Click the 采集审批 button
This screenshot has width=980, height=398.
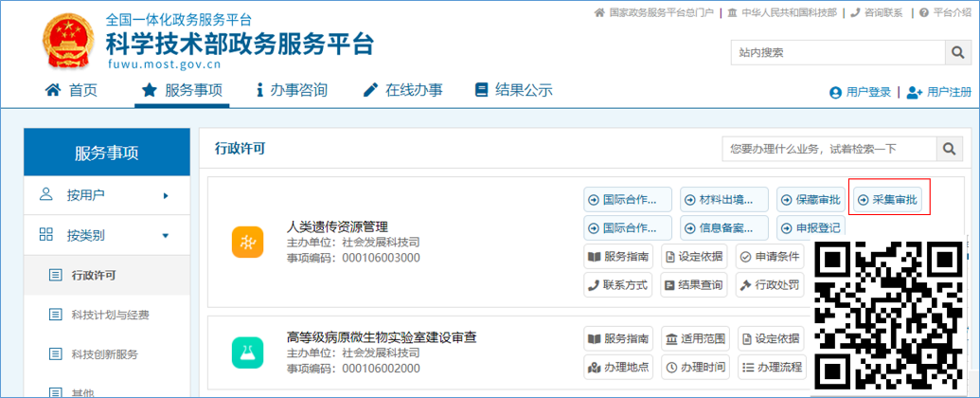pos(887,200)
